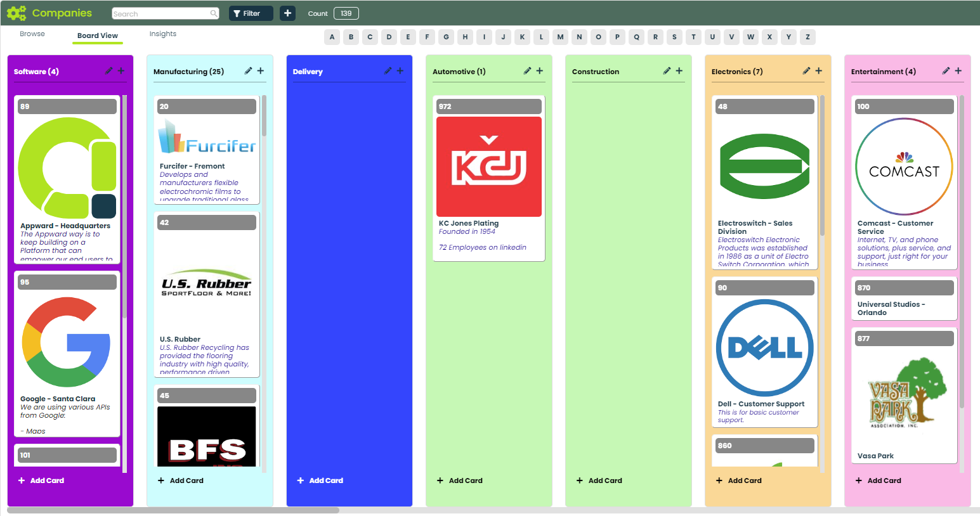Filter companies by letter G
Image resolution: width=980 pixels, height=516 pixels.
click(x=446, y=37)
